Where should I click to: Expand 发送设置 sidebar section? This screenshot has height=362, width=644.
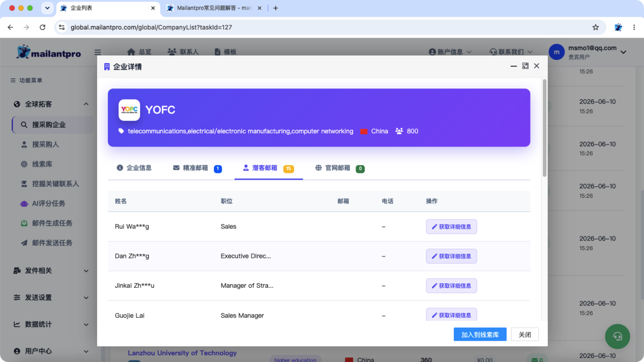(x=51, y=297)
